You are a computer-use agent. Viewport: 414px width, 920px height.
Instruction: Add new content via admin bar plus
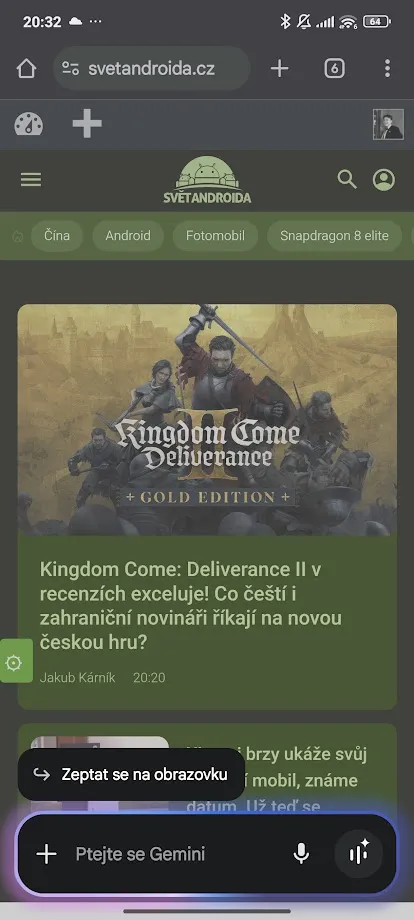[x=87, y=124]
